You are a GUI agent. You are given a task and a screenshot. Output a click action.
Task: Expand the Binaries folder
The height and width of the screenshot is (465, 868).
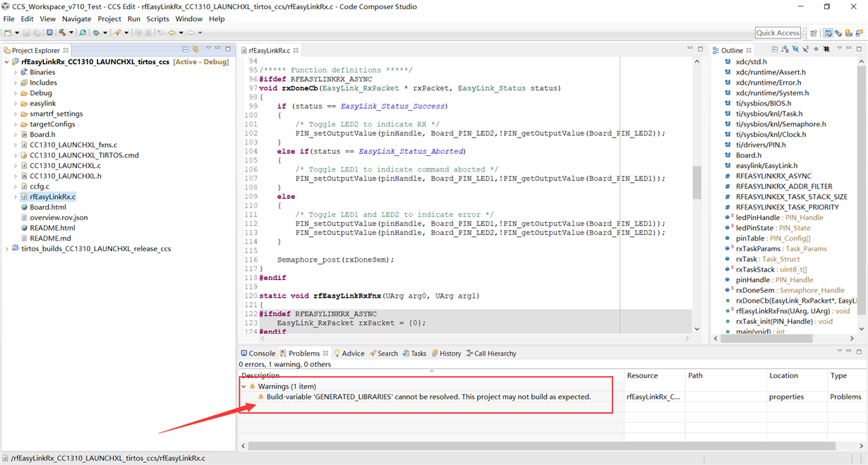[16, 72]
